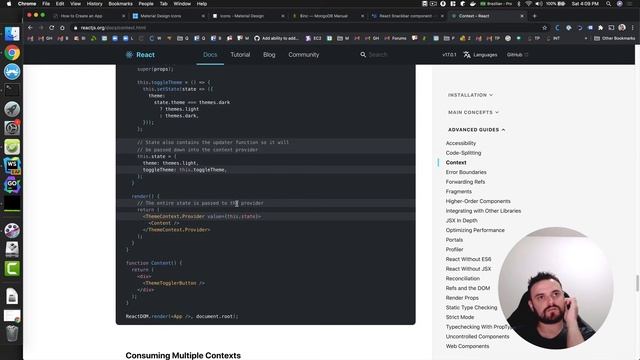Open WebStorm from the dock

click(12, 166)
